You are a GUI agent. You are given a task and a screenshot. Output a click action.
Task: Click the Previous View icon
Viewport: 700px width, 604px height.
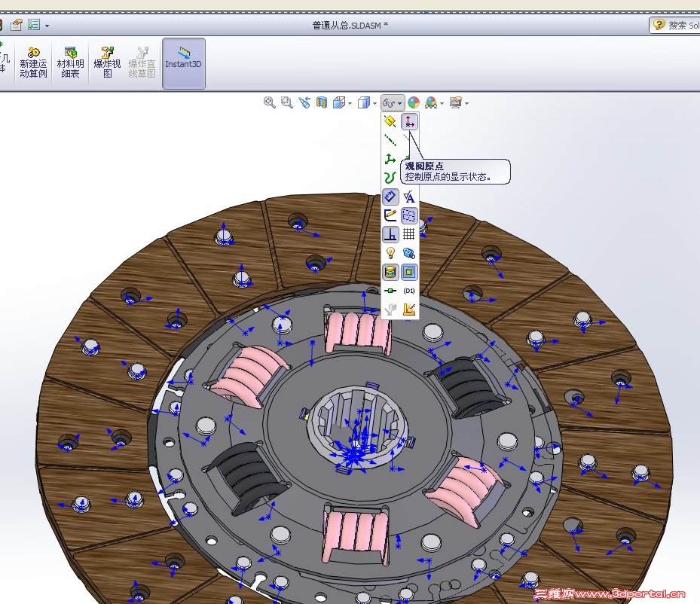point(304,102)
